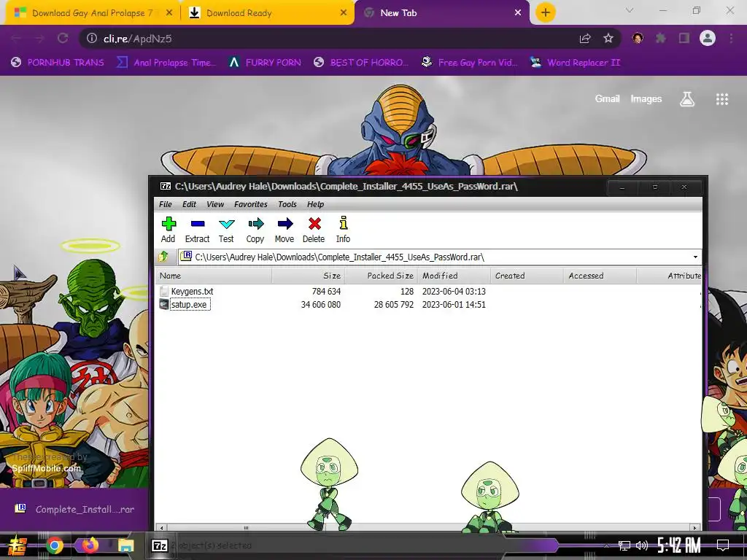Open the Extensions puzzle icon

click(661, 38)
